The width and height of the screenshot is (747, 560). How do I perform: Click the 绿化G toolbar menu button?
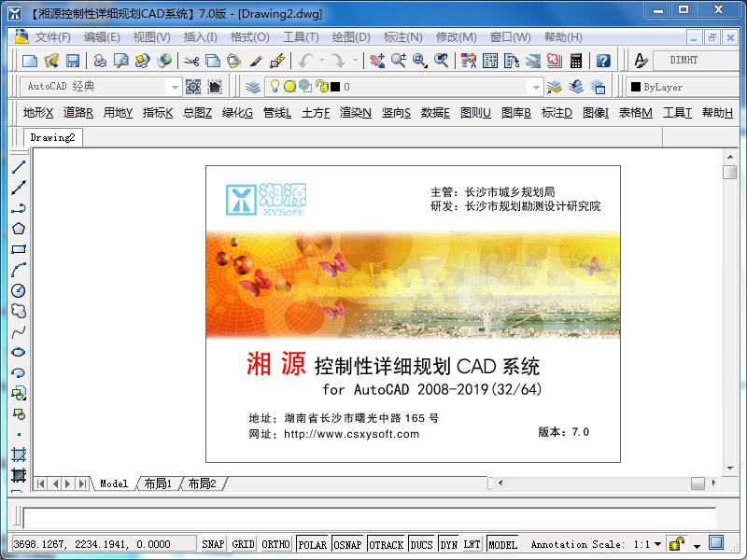(237, 113)
